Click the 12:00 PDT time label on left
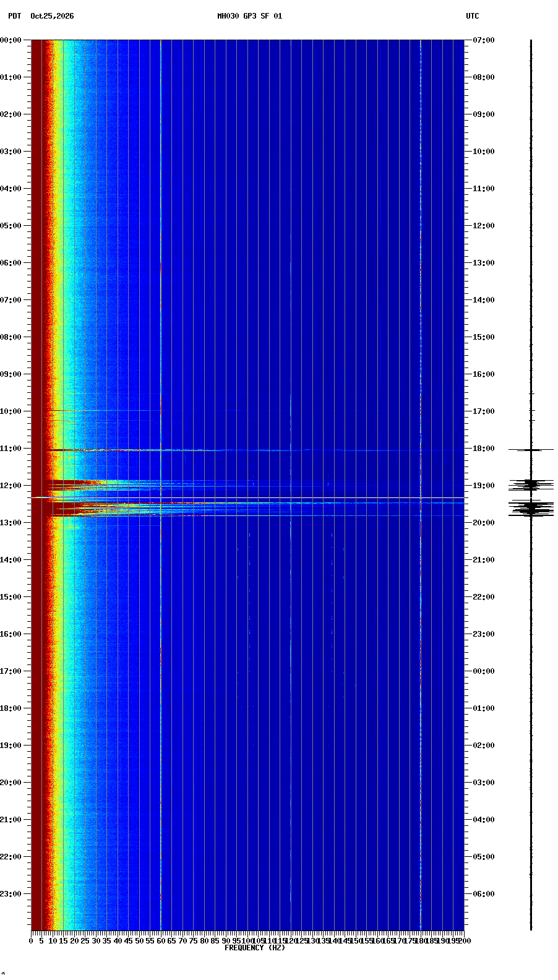558x980 pixels. click(x=11, y=486)
